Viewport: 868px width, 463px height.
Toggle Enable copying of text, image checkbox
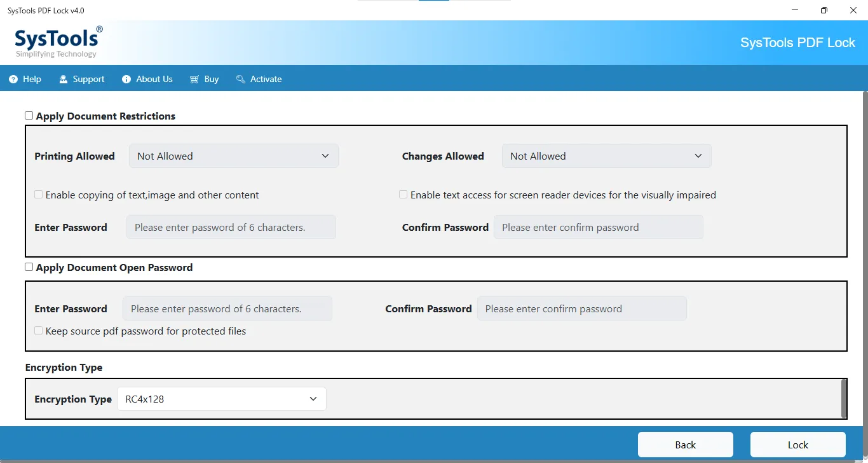click(x=39, y=195)
